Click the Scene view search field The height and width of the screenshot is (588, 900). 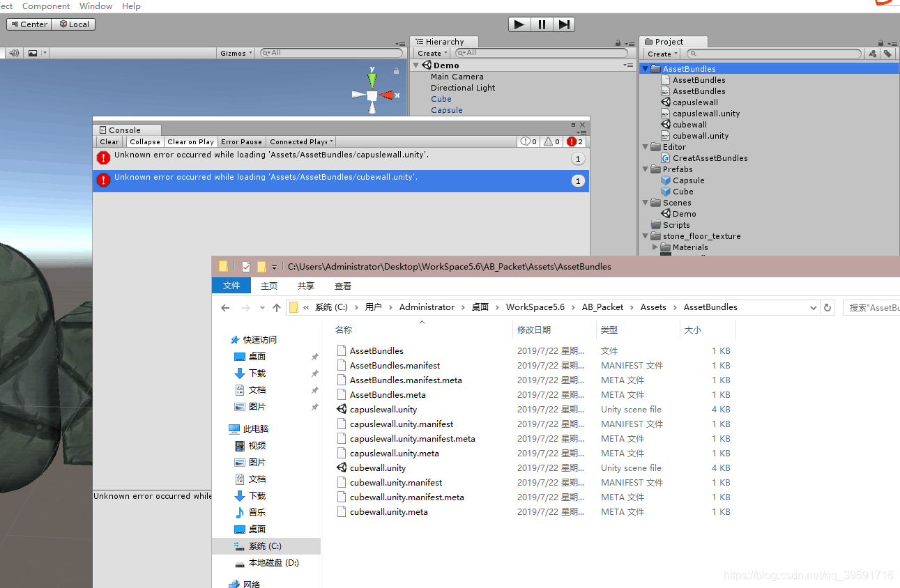coord(331,53)
